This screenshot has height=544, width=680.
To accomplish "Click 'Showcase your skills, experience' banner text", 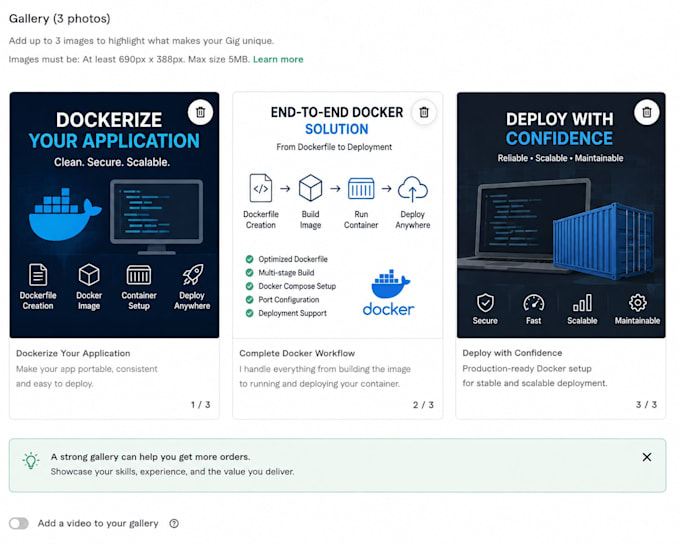I will tap(172, 472).
